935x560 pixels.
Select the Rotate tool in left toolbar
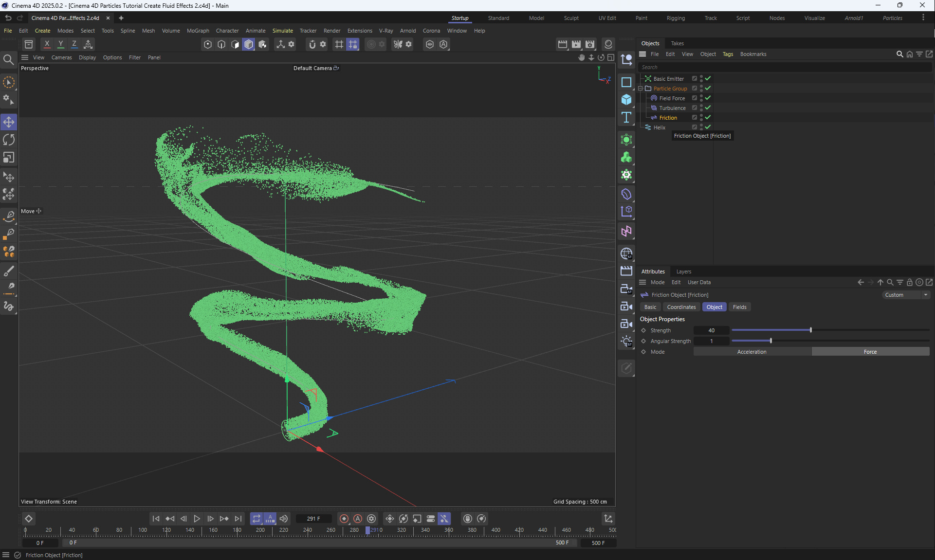pyautogui.click(x=9, y=140)
